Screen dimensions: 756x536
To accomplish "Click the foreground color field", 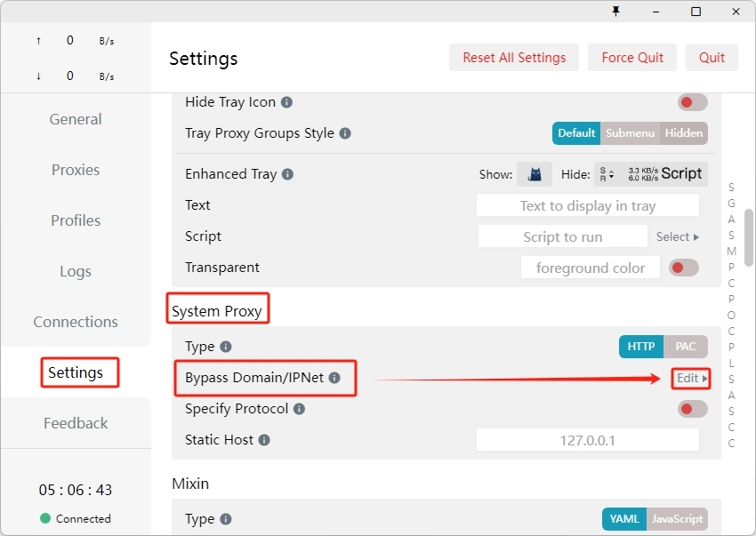I will coord(590,268).
